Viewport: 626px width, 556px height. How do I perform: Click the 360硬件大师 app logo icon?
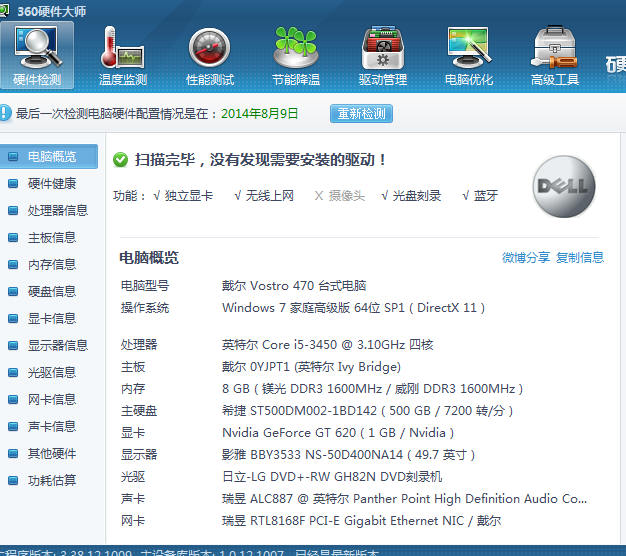pos(4,11)
